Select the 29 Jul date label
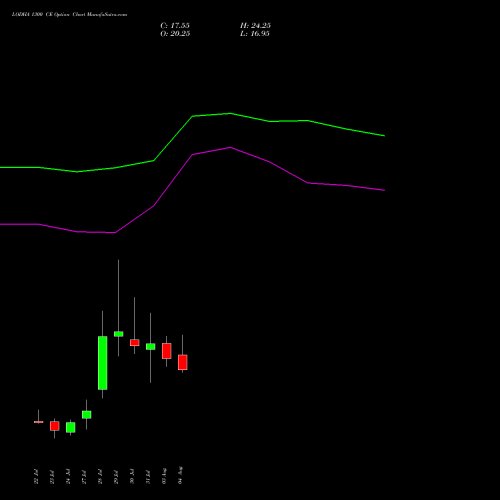 click(x=116, y=477)
